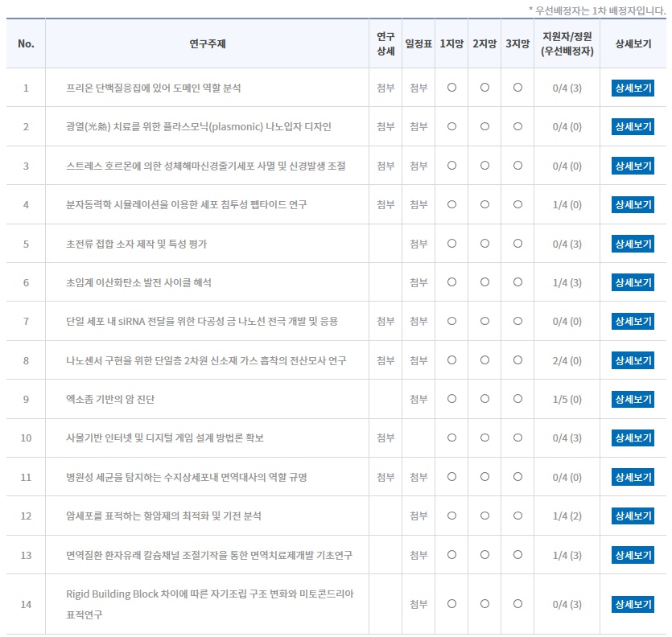
Task: Select 1지망 radio for row 13
Action: click(451, 554)
